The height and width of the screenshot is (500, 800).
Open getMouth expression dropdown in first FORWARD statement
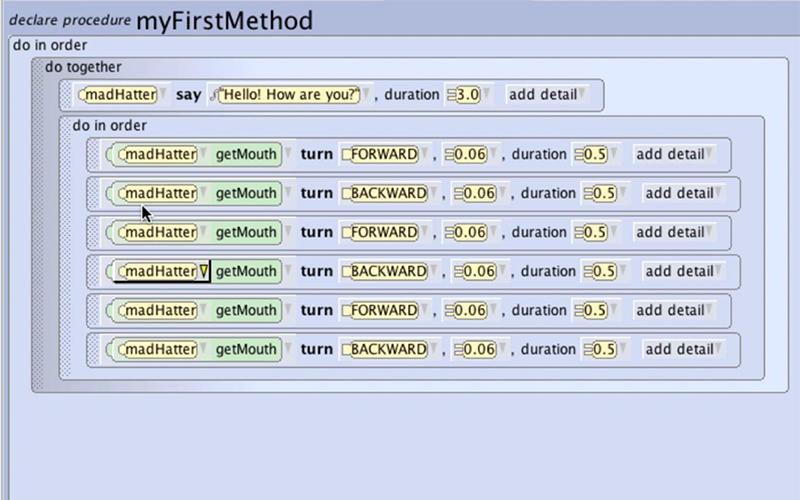pos(288,154)
